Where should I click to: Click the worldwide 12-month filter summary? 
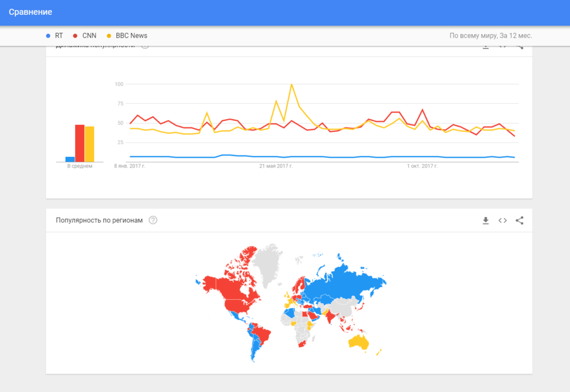[490, 35]
